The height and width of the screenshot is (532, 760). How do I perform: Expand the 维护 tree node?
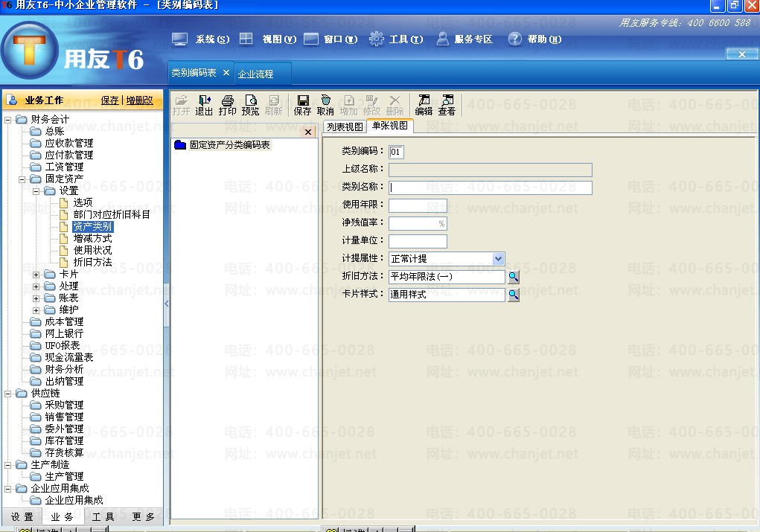36,310
